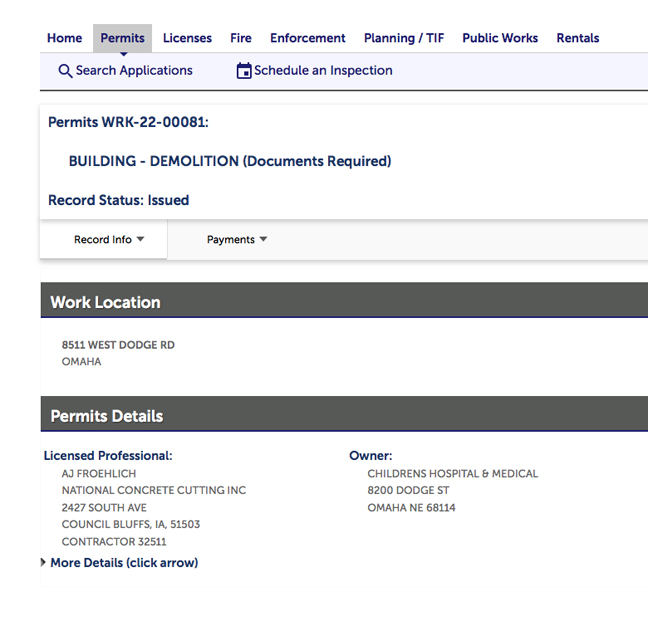Click the Search Applications link
Screen dimensions: 648x626
134,71
